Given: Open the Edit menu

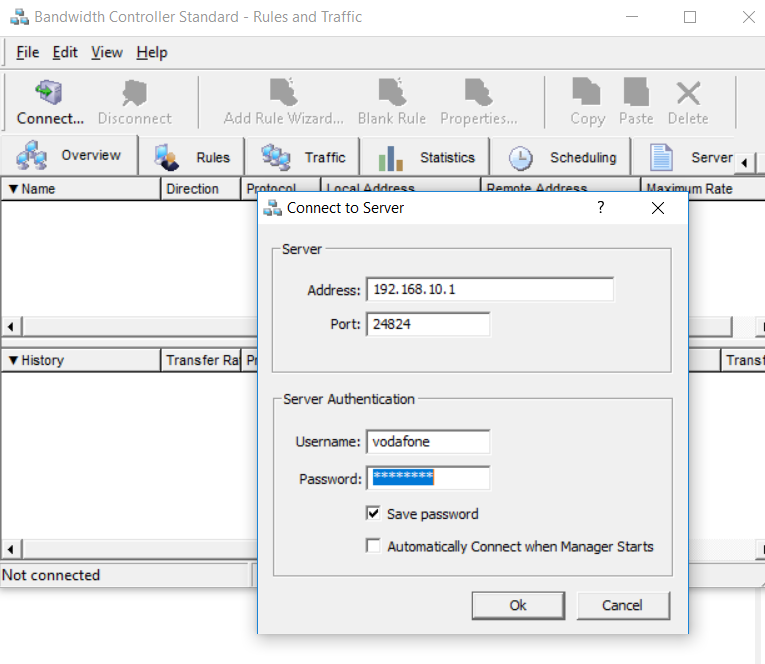Looking at the screenshot, I should tap(65, 52).
